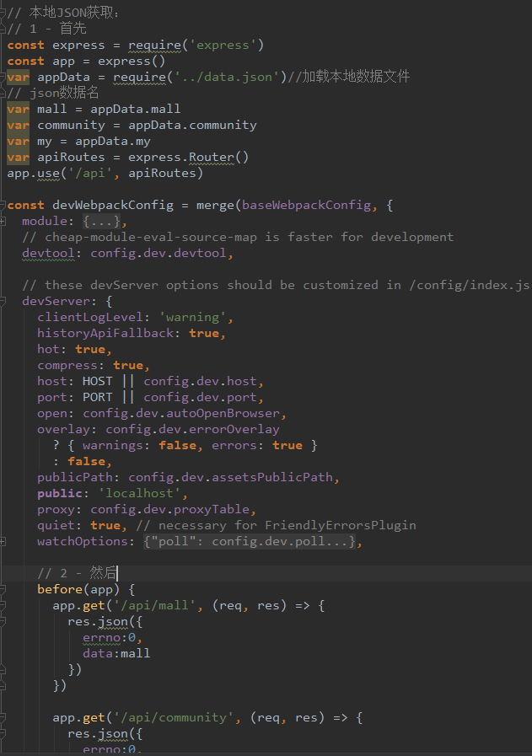Click the underlined 'use' in app.use

point(49,173)
